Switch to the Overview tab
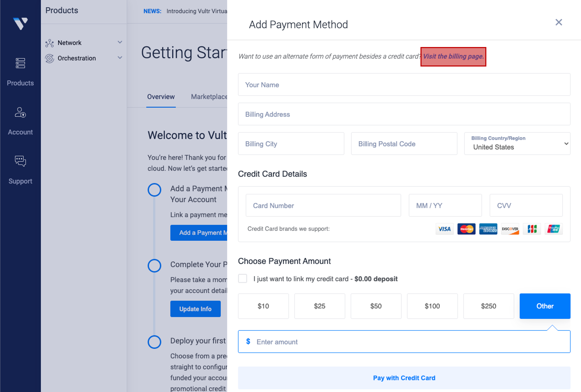 [x=161, y=97]
